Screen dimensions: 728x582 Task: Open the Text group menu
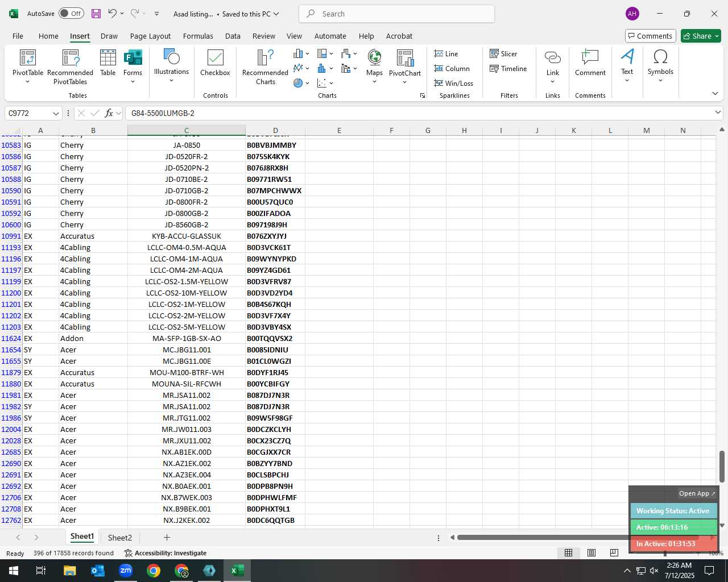627,66
